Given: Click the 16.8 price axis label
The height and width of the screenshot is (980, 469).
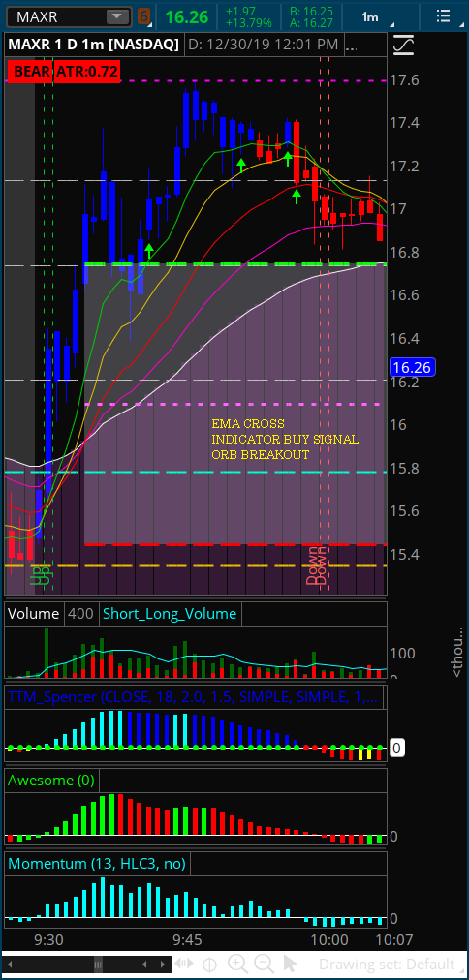Looking at the screenshot, I should click(x=404, y=253).
